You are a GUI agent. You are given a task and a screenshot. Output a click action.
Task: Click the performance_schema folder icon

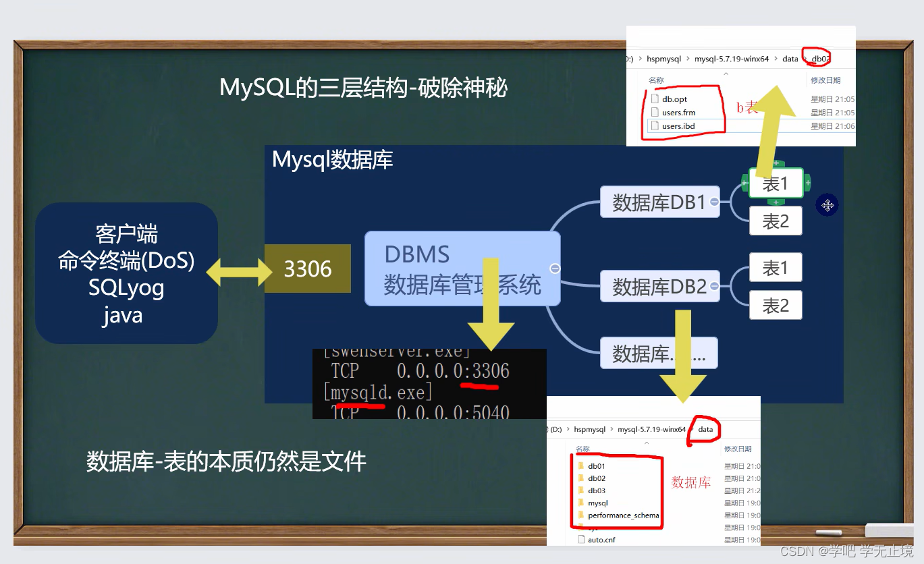click(x=580, y=515)
